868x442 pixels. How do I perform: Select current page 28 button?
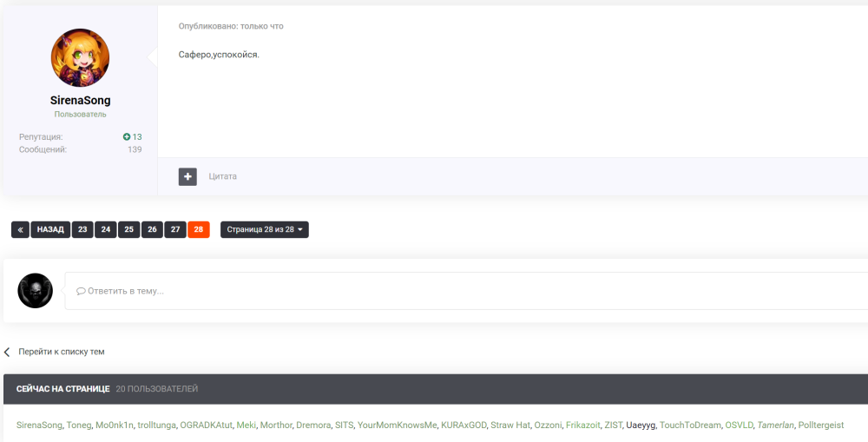199,230
